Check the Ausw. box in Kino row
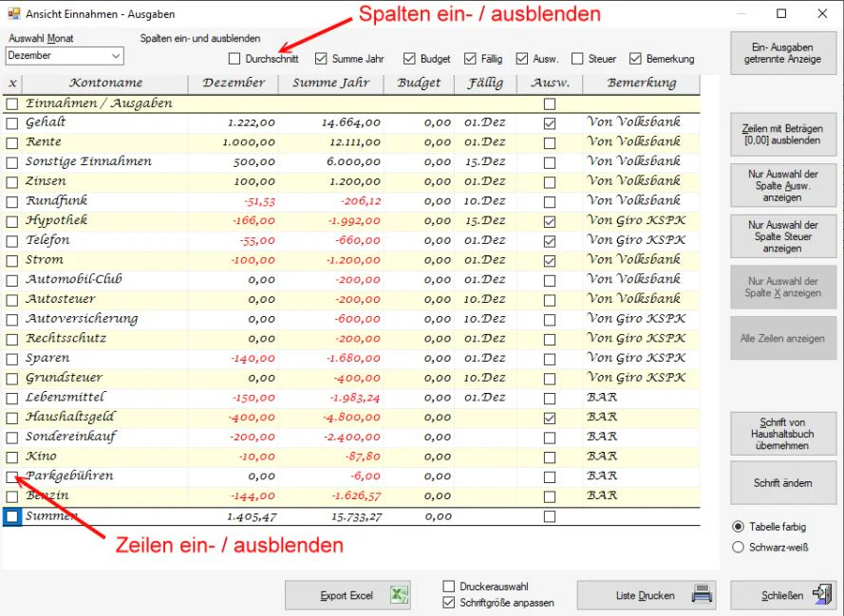Image resolution: width=844 pixels, height=616 pixels. click(550, 457)
